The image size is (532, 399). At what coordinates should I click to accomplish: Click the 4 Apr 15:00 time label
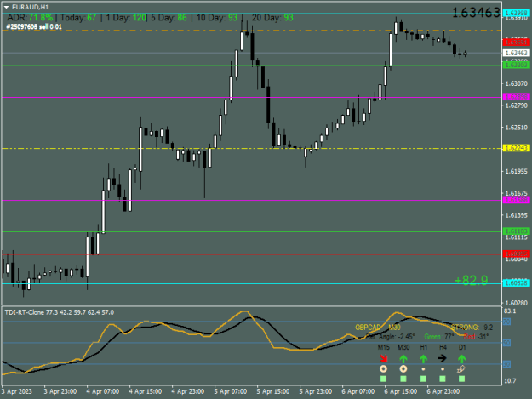(x=146, y=391)
